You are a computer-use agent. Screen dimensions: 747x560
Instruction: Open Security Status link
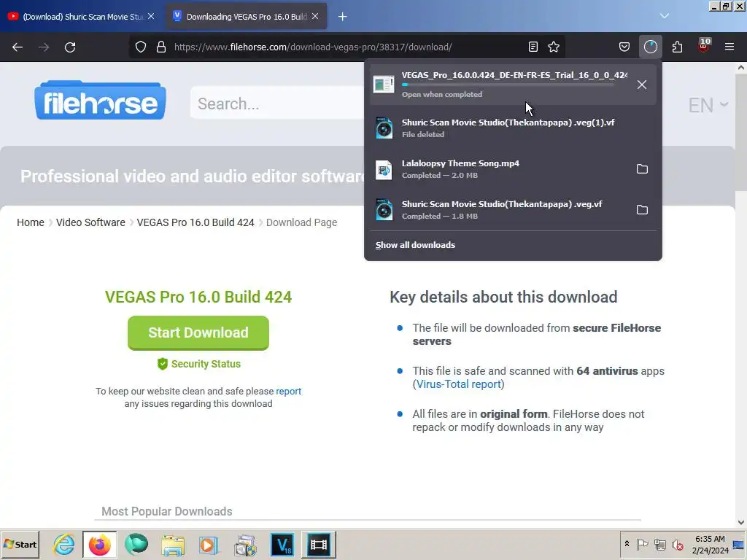coord(199,364)
